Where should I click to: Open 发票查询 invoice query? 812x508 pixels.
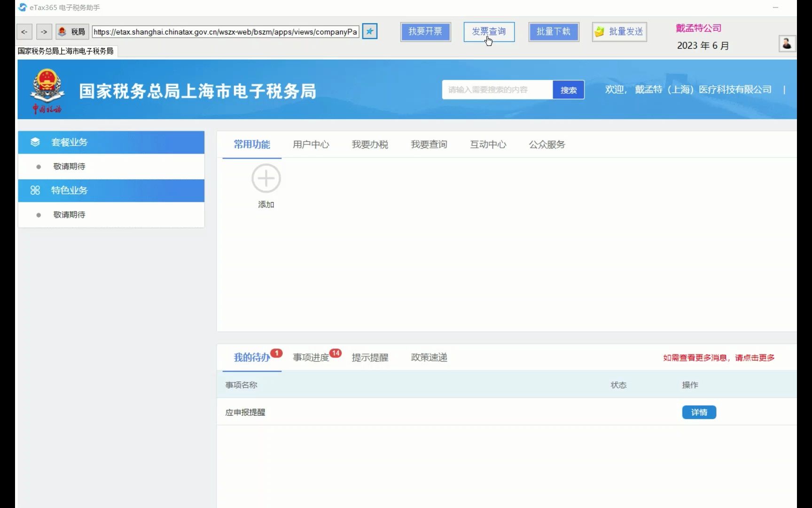[x=489, y=32]
